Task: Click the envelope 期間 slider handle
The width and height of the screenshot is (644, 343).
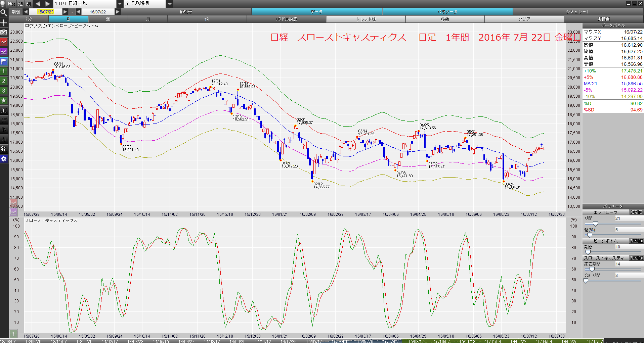Action: click(x=595, y=224)
